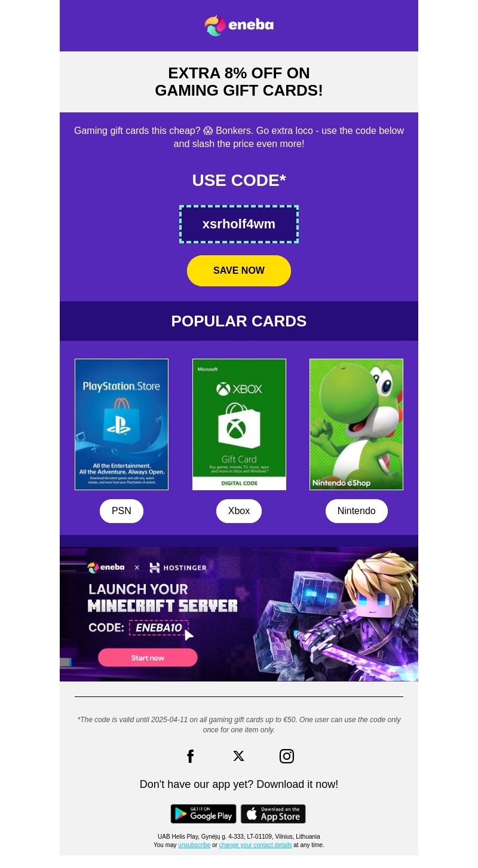This screenshot has height=868, width=478.
Task: Click the ENEBA10 code on banner
Action: (159, 628)
